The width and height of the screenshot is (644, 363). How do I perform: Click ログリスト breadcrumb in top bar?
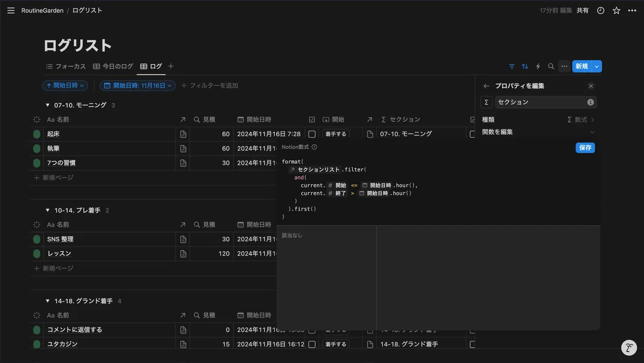87,10
